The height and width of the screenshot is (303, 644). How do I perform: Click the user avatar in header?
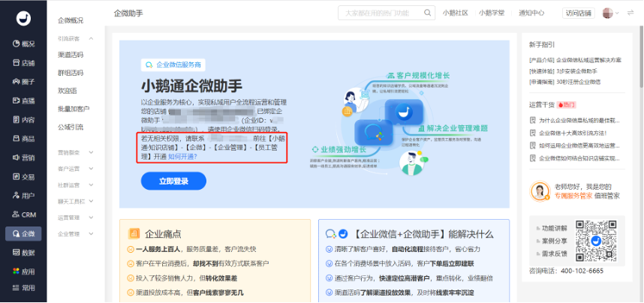point(607,13)
